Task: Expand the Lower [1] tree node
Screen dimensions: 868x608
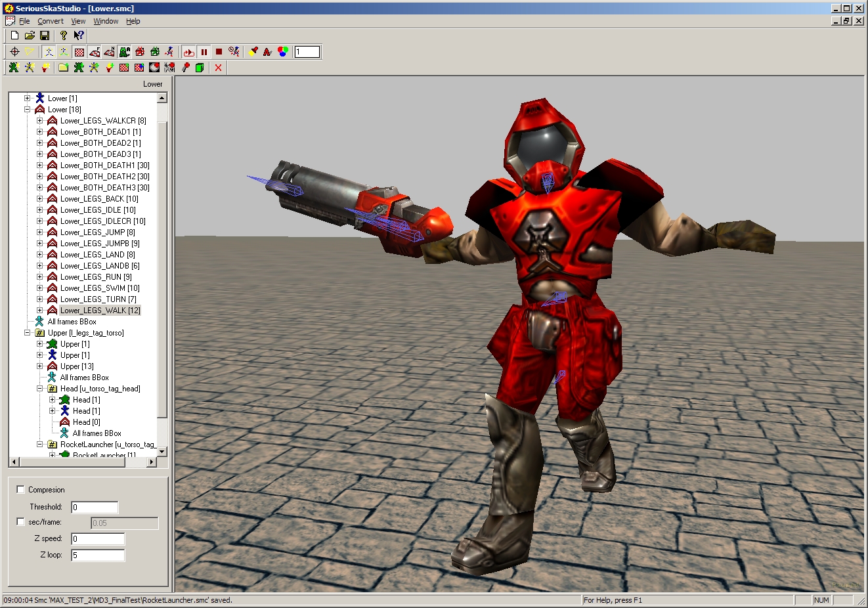Action: pyautogui.click(x=28, y=98)
